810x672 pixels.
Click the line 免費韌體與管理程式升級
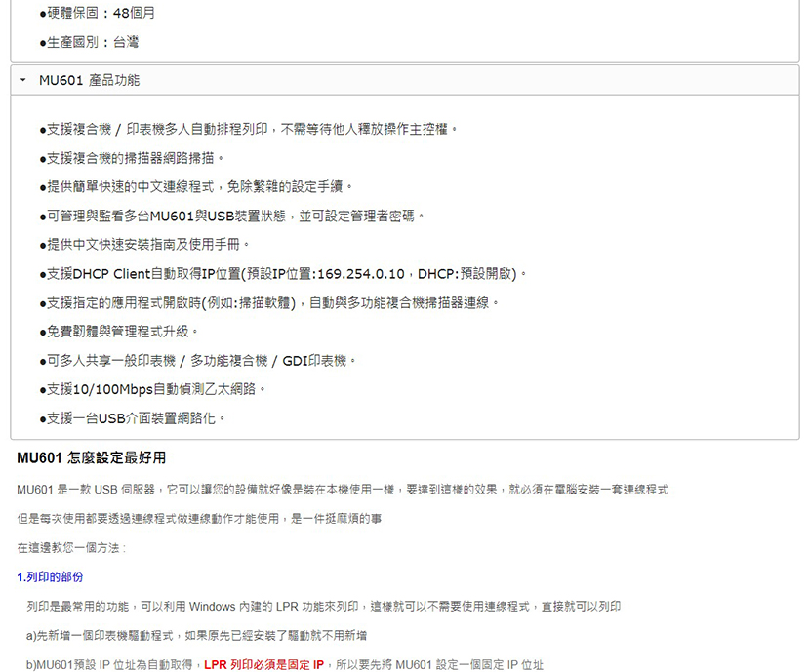119,332
